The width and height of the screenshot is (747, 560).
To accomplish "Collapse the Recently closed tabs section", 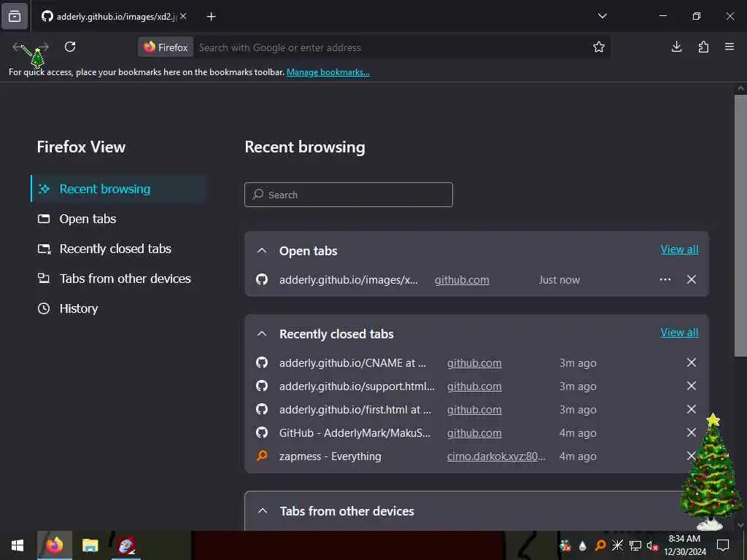I will coord(262,334).
